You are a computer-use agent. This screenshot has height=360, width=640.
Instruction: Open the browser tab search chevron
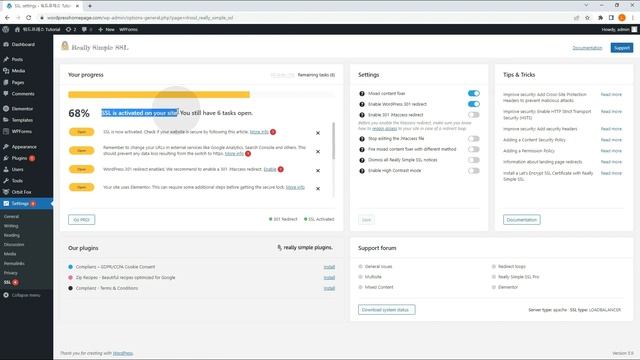586,5
